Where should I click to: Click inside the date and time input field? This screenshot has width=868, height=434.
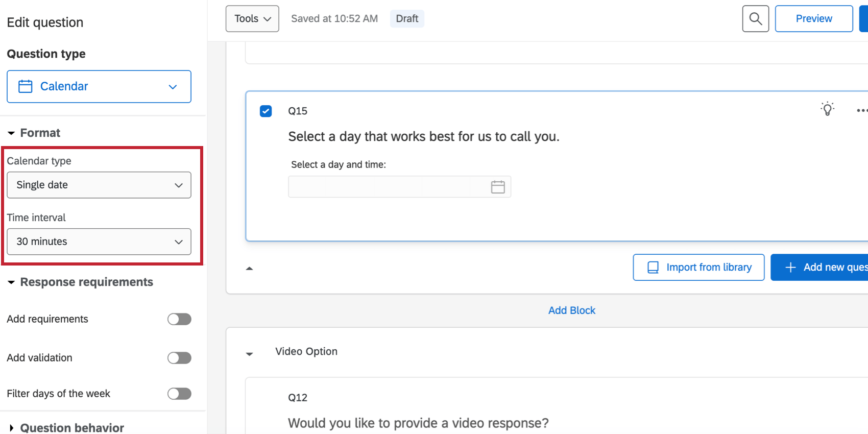[388, 187]
